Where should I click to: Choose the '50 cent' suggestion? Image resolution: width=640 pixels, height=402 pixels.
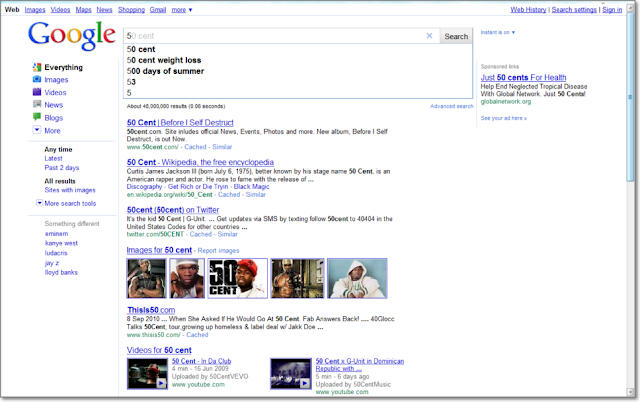click(141, 49)
